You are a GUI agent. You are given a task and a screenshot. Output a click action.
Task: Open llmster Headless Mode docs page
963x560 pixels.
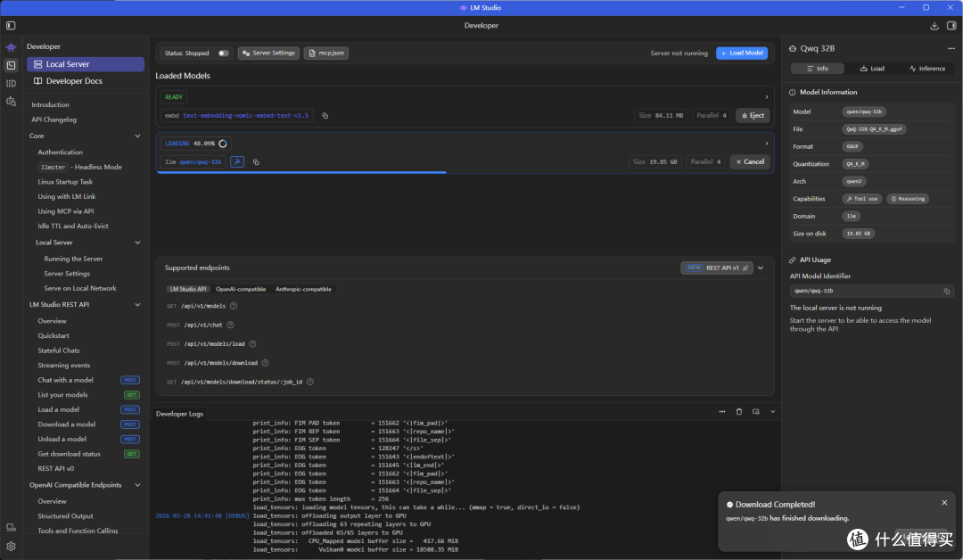80,167
